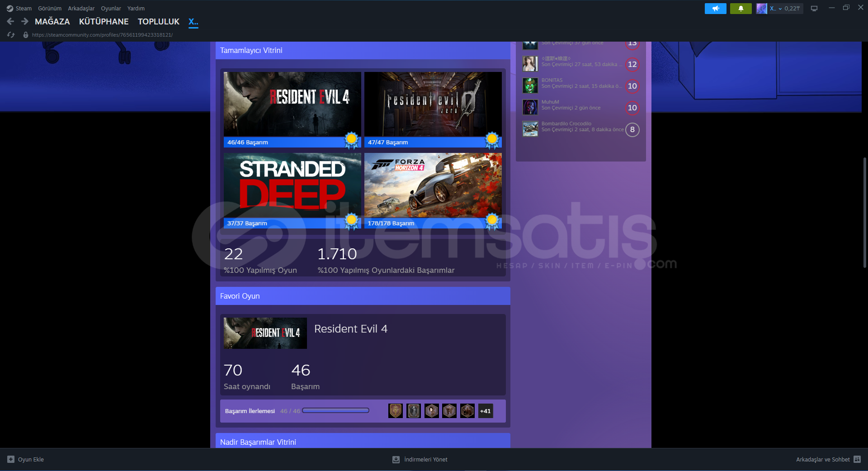Open the friends chat icon
868x471 pixels.
tap(857, 459)
